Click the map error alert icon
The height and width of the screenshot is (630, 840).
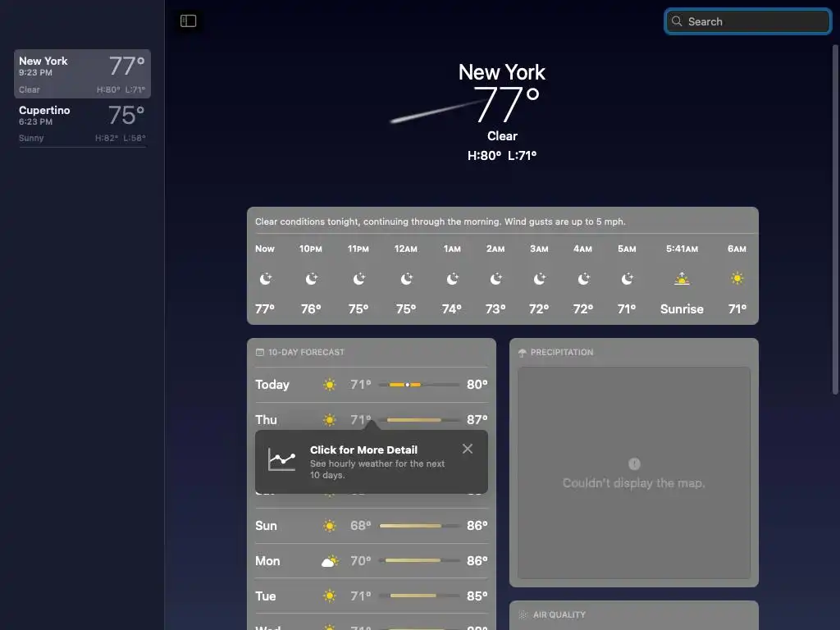click(634, 464)
